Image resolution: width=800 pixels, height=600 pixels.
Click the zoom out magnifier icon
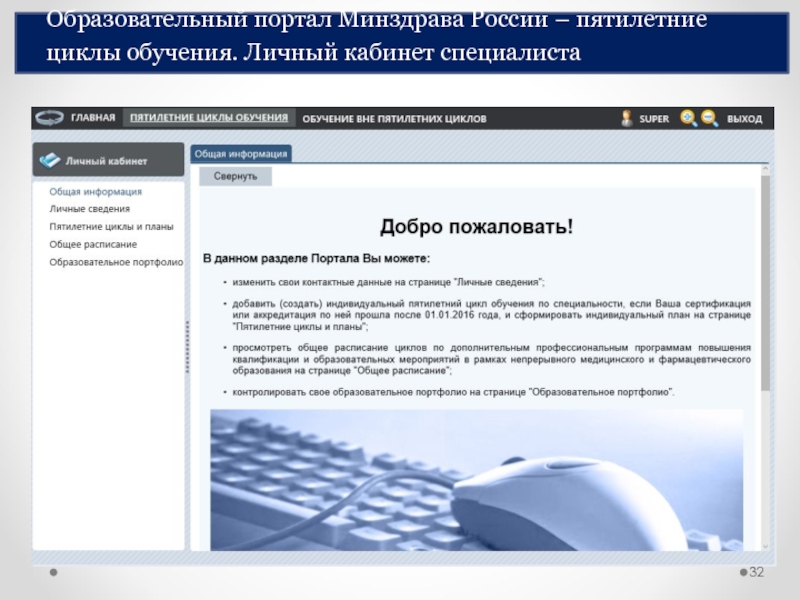(x=710, y=118)
